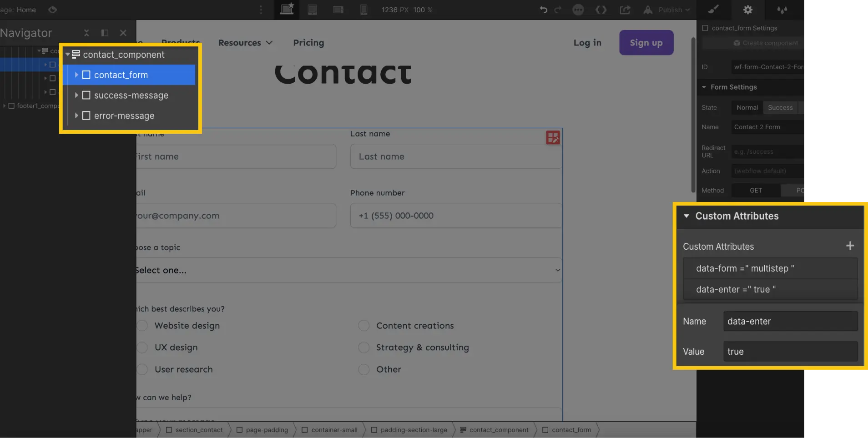Set GET as the form method
868x438 pixels.
pyautogui.click(x=755, y=190)
